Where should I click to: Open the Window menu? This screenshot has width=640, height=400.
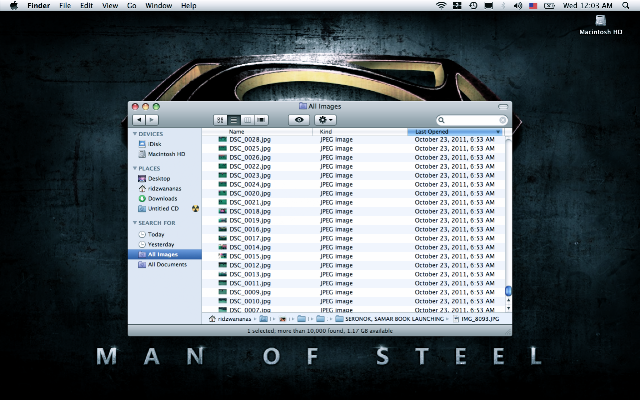tap(158, 5)
